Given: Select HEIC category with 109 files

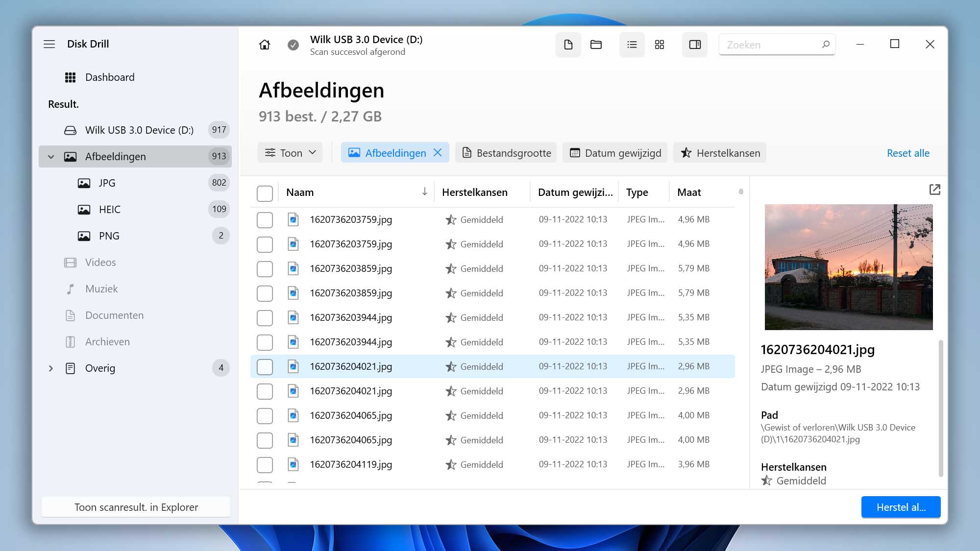Looking at the screenshot, I should (135, 210).
